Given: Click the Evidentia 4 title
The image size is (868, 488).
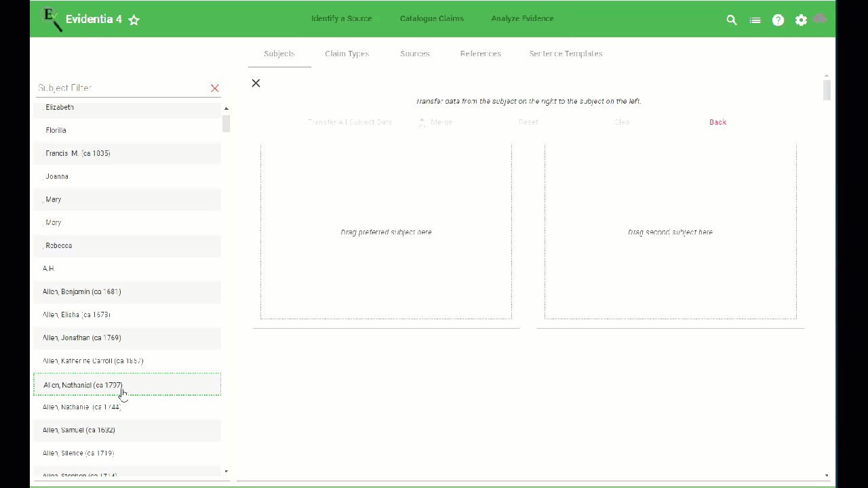Looking at the screenshot, I should (x=94, y=19).
